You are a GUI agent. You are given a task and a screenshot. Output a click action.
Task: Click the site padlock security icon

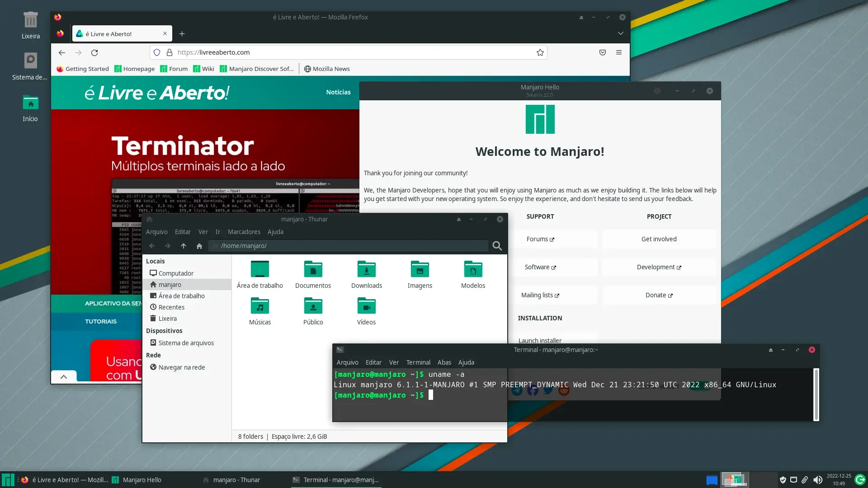170,52
